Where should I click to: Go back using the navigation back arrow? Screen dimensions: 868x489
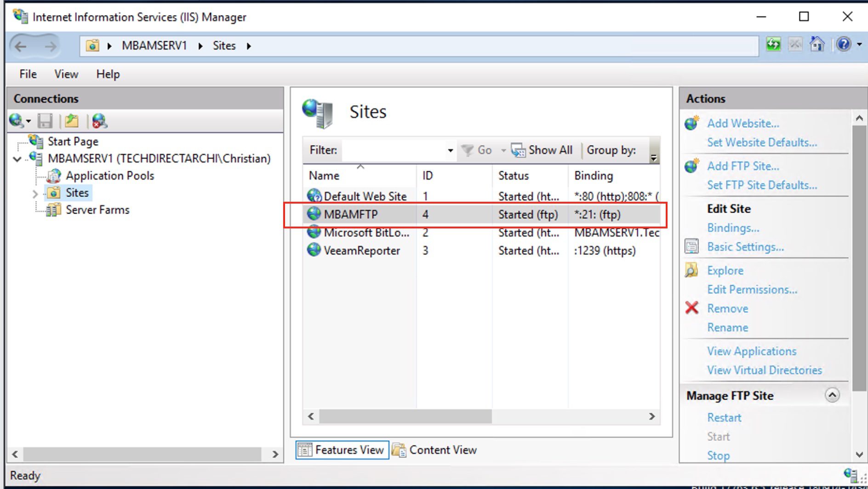[x=21, y=46]
